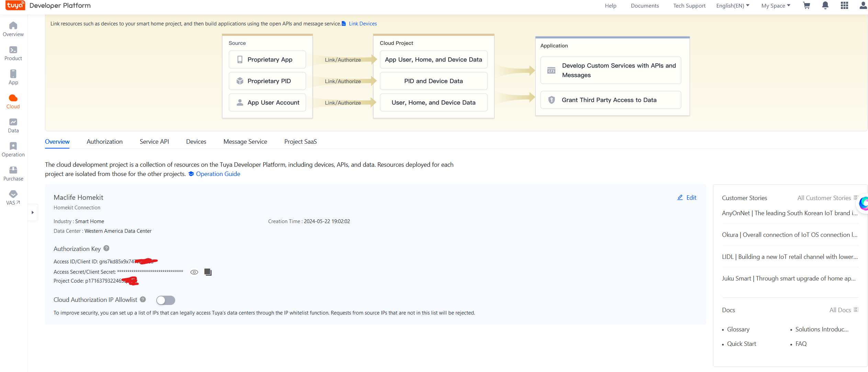Open the Link Devices documentation link
Viewport: 868px width, 372px height.
pyautogui.click(x=362, y=24)
